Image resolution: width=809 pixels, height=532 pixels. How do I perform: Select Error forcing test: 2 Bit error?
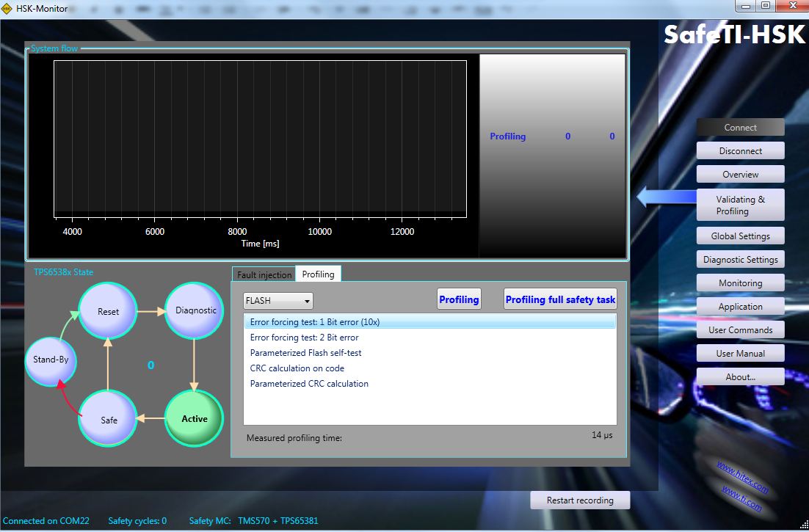click(429, 337)
